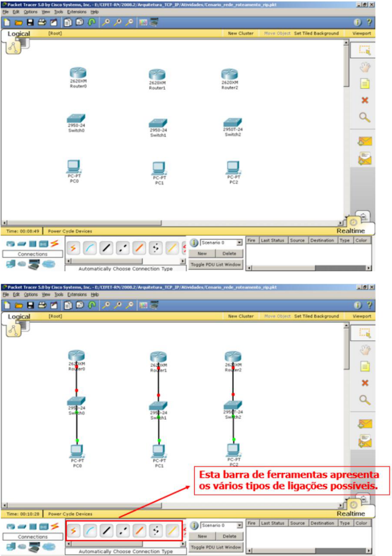Screen dimensions: 392x556
Task: Click the Save disk icon in the upper toolbar
Action: point(30,22)
